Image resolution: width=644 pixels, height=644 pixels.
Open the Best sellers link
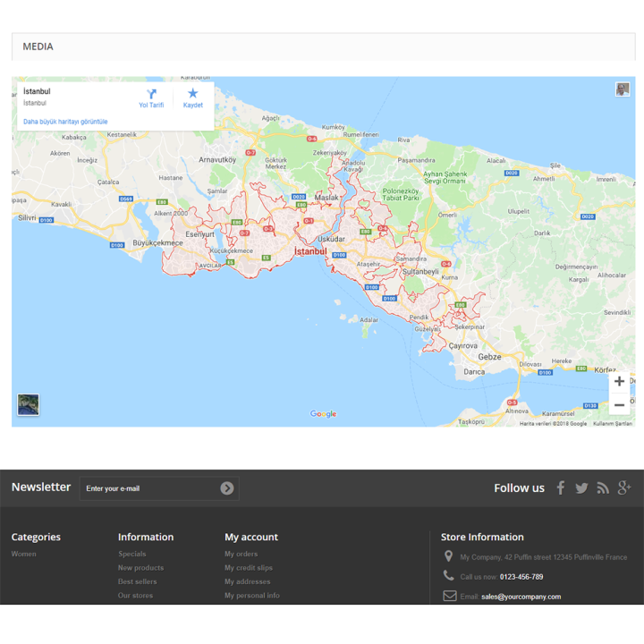pyautogui.click(x=138, y=581)
